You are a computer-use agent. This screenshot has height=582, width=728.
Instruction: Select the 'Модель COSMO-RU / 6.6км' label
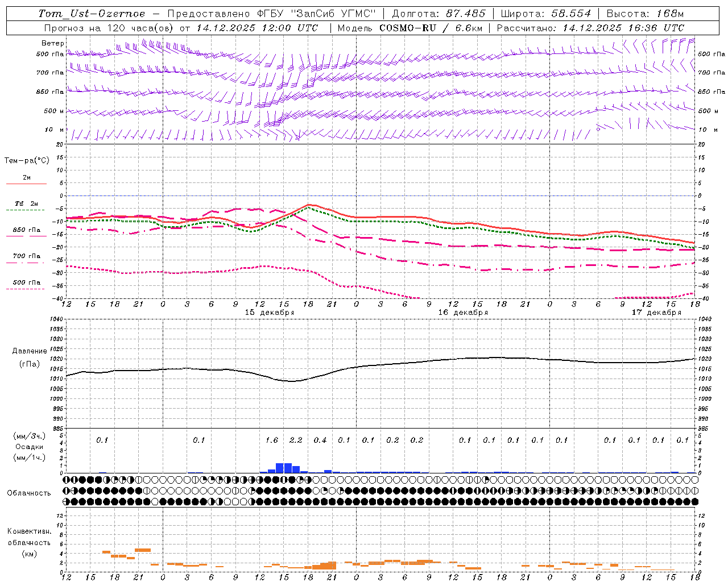[410, 28]
